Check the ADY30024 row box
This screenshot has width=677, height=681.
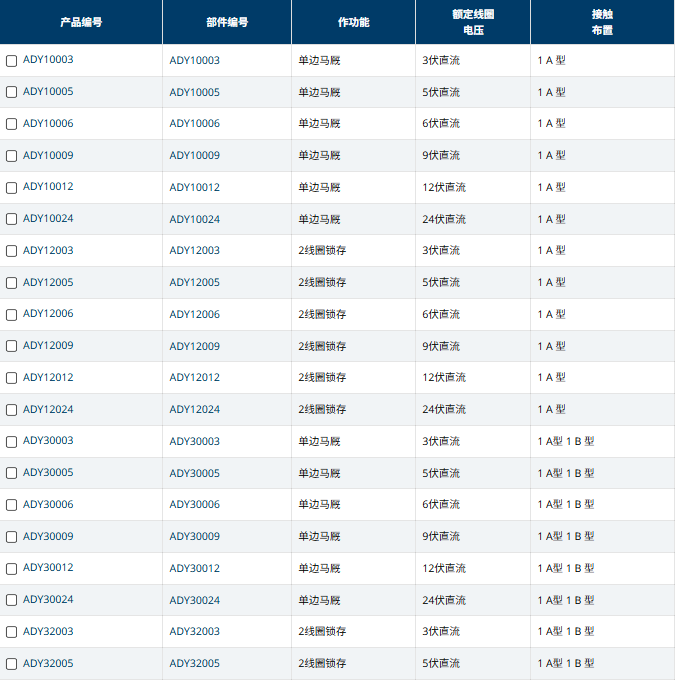coord(12,601)
